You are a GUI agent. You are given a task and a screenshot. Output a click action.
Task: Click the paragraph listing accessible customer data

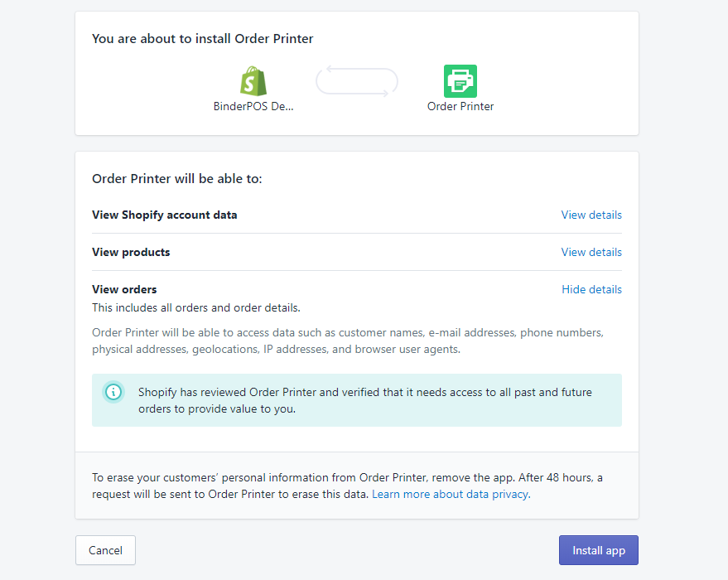[348, 341]
